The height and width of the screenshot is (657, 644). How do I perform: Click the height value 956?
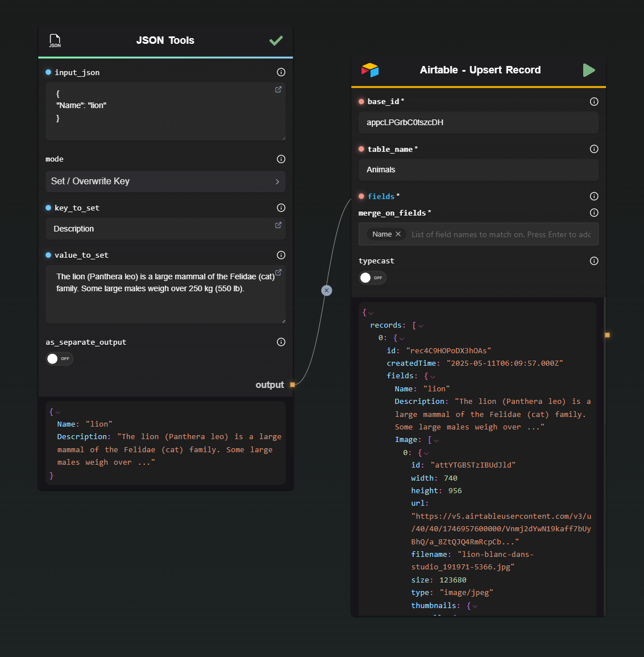pyautogui.click(x=455, y=490)
